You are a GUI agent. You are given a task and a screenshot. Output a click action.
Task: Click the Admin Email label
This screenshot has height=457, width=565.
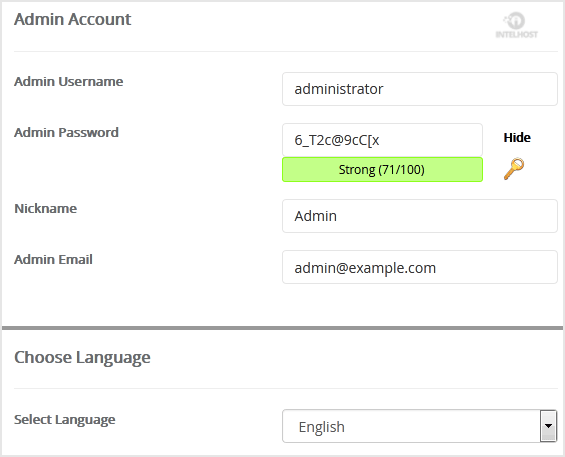pos(53,259)
